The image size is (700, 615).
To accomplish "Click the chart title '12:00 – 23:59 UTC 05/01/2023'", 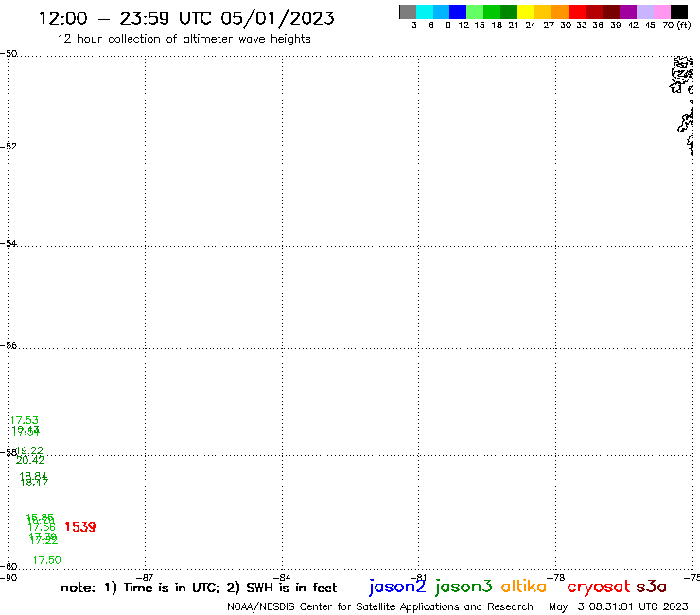I will 186,18.
